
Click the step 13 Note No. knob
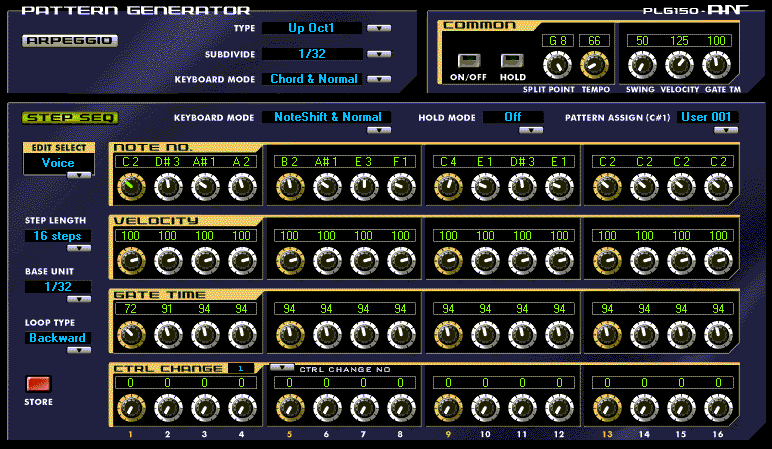[x=607, y=187]
